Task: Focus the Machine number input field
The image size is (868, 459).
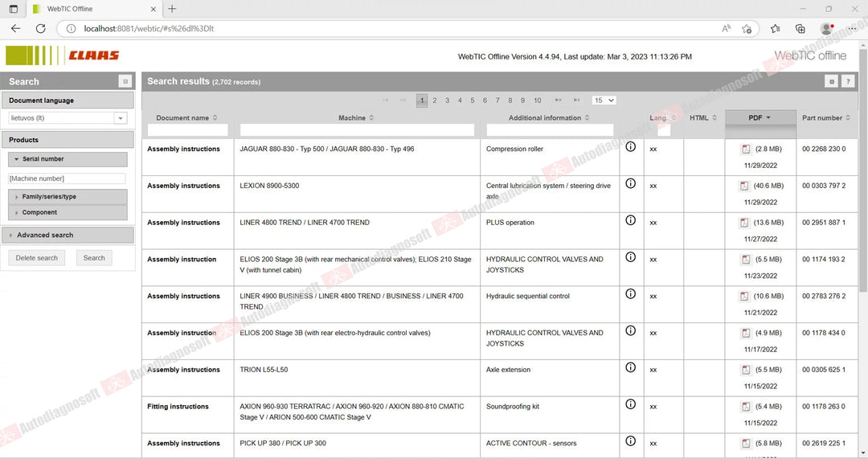Action: (x=67, y=178)
